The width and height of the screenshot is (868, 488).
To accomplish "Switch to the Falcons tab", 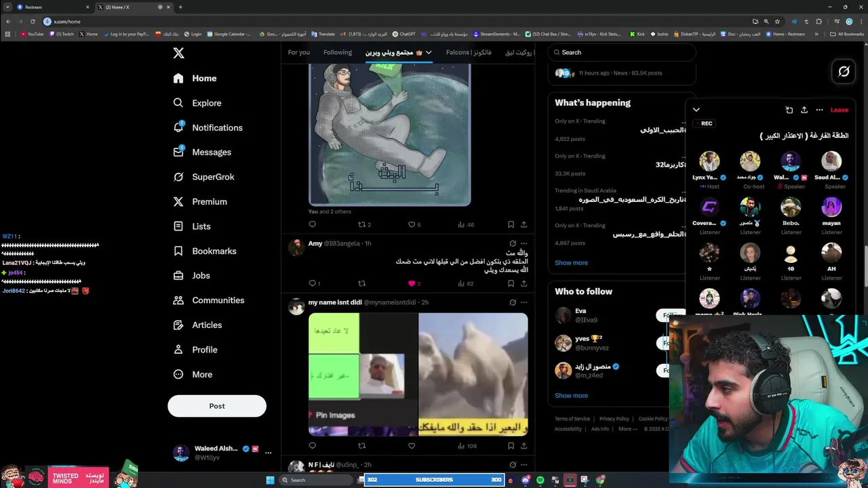I will coord(468,52).
